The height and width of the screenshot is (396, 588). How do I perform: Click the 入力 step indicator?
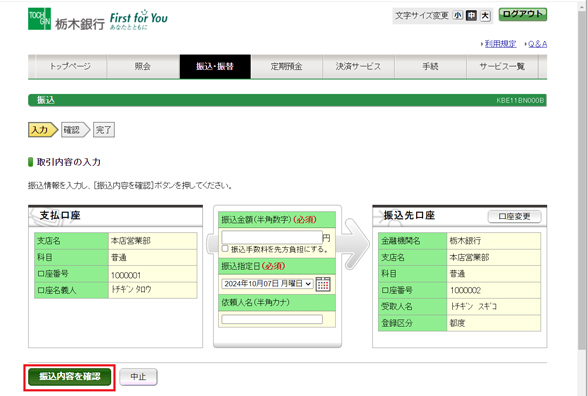click(43, 130)
